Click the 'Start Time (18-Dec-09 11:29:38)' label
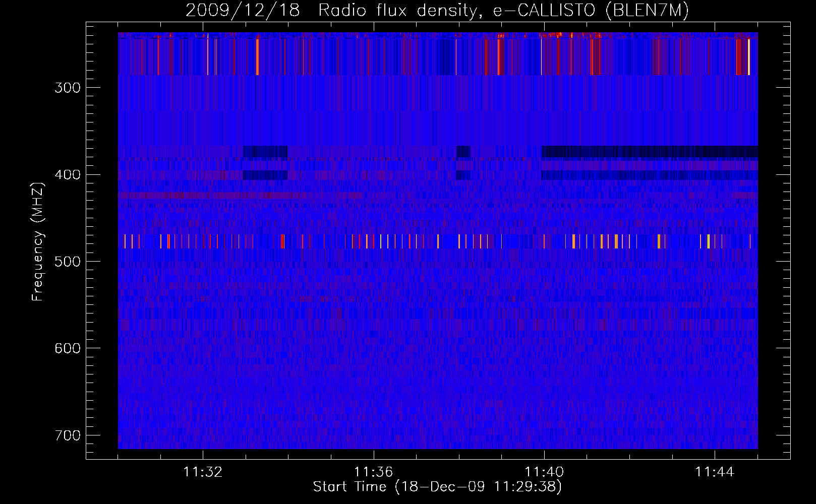Screen dimensions: 816x504 437,487
